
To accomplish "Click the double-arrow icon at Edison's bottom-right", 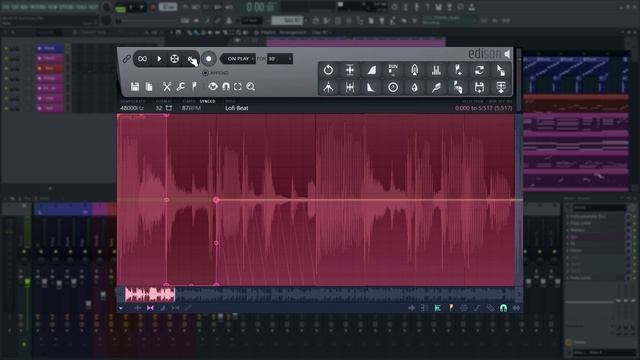I will (516, 308).
